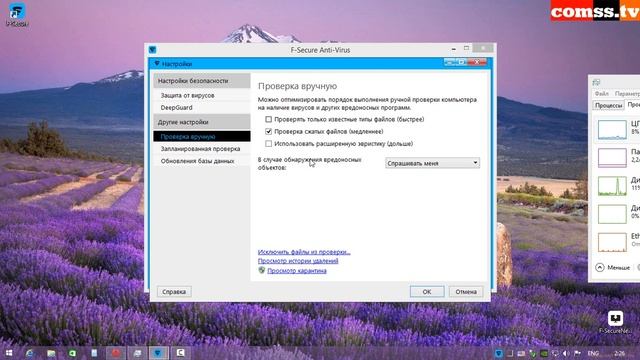Click Просмотр истории удалений link

(298, 261)
